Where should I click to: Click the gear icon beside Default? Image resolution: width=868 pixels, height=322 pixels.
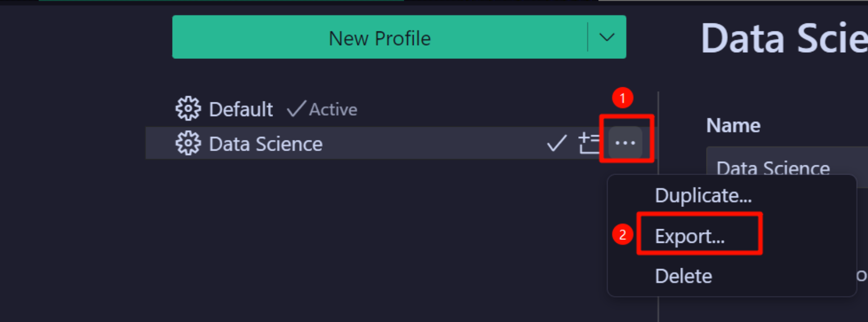188,109
